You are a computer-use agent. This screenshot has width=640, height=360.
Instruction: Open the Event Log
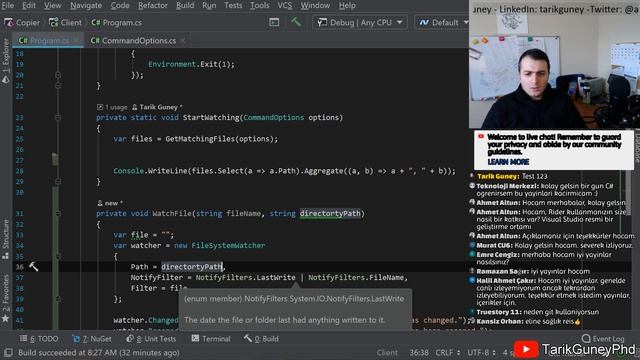pos(603,339)
